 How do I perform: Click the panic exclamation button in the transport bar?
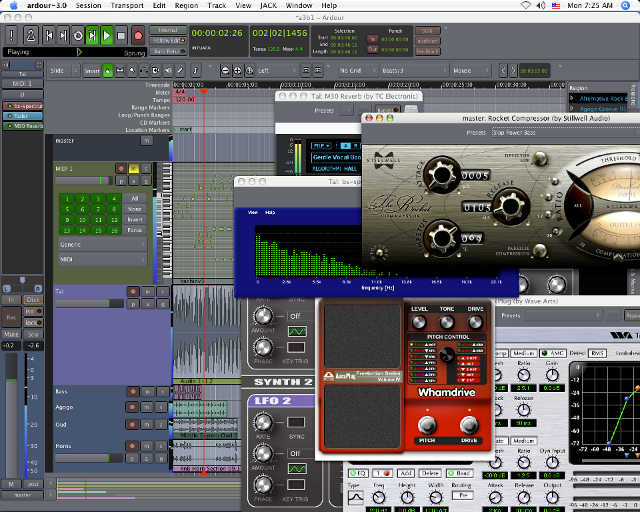pos(11,36)
